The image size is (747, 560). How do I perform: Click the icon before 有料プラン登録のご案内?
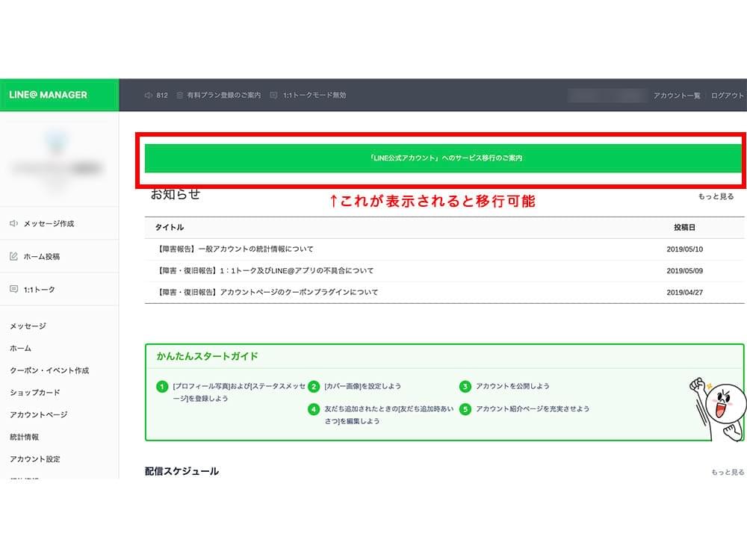pos(179,96)
